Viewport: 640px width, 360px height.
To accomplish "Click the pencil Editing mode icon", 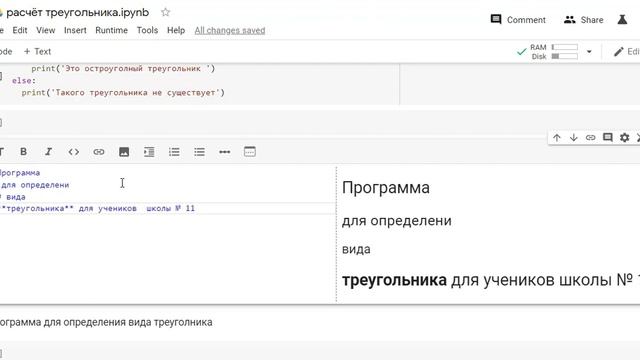I will coord(619,51).
